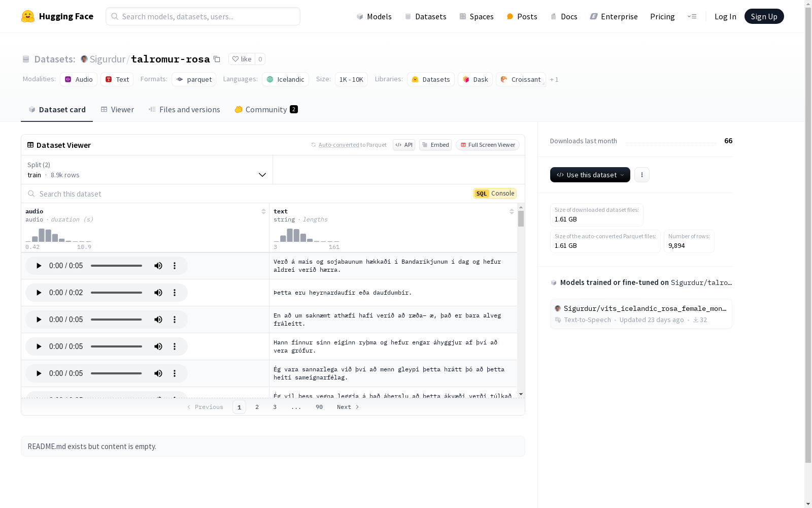Open the Models page

click(374, 16)
